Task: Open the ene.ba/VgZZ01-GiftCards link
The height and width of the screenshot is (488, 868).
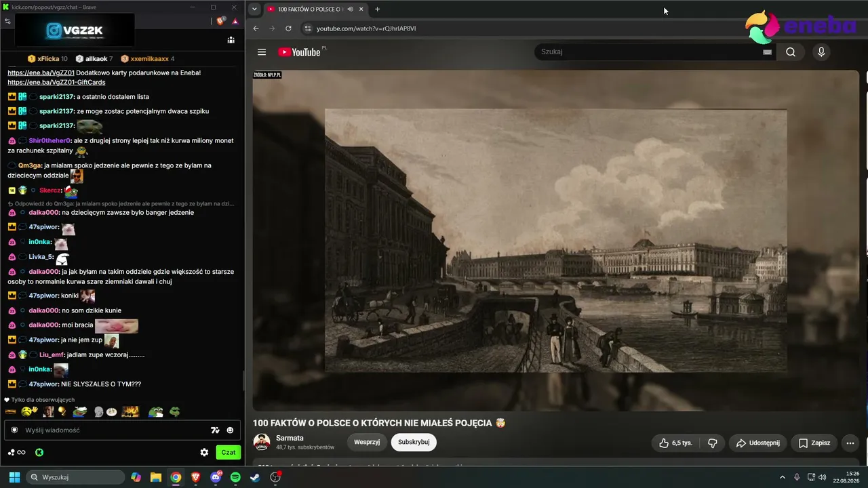Action: click(x=56, y=82)
